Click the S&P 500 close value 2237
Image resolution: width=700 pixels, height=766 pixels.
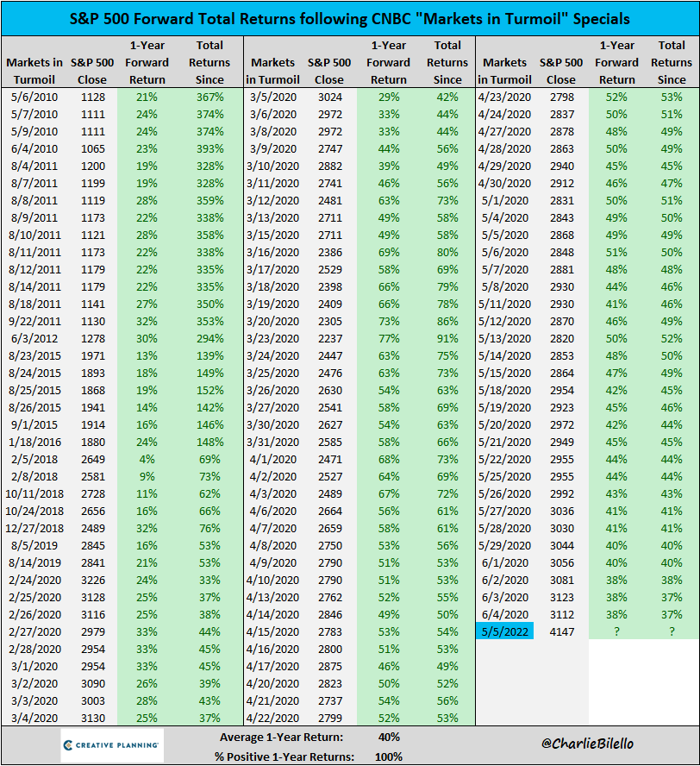(330, 338)
